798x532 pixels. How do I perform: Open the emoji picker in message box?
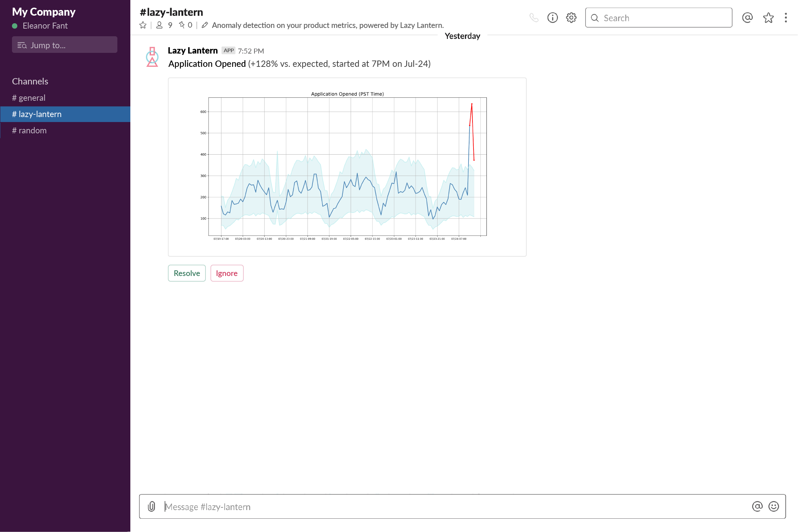coord(774,506)
